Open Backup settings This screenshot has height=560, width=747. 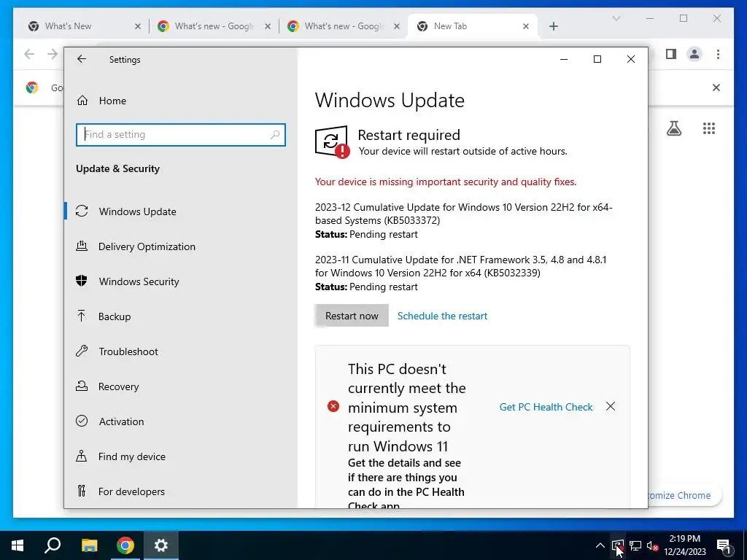coord(181,316)
